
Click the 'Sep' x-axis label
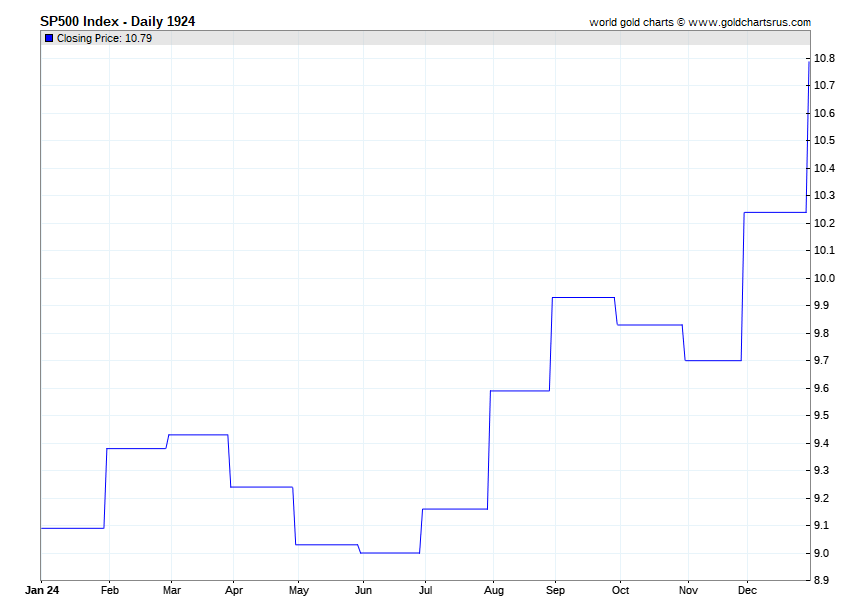[x=555, y=591]
